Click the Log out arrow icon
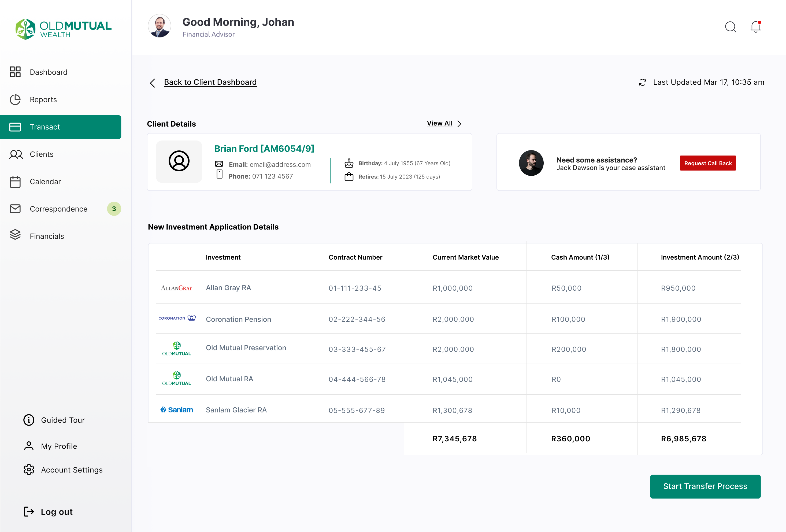786x532 pixels. coord(29,512)
